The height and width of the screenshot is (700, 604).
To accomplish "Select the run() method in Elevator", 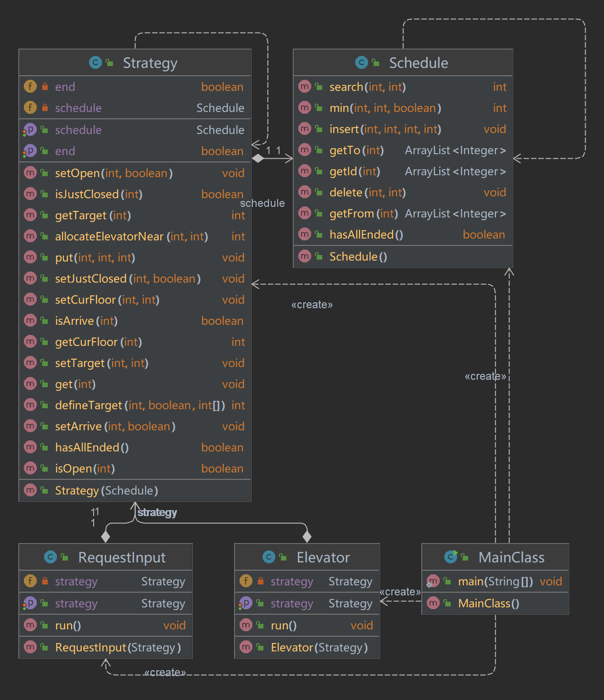I will [x=307, y=625].
